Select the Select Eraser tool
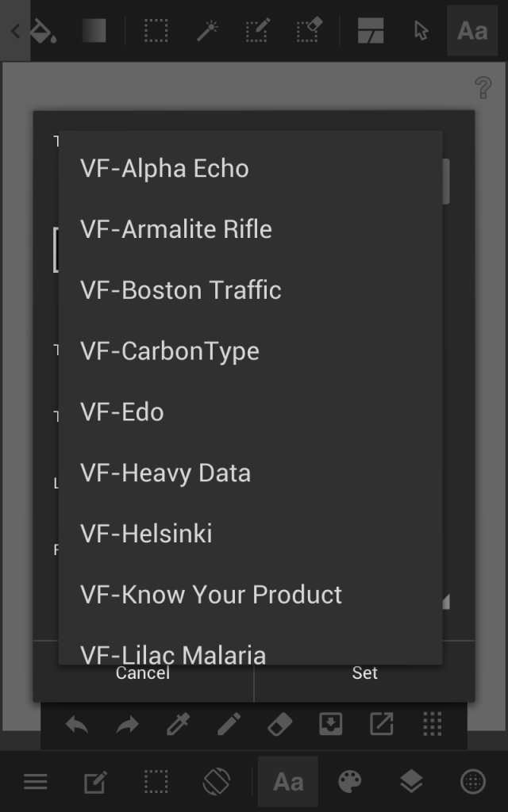This screenshot has height=812, width=508. [x=309, y=31]
